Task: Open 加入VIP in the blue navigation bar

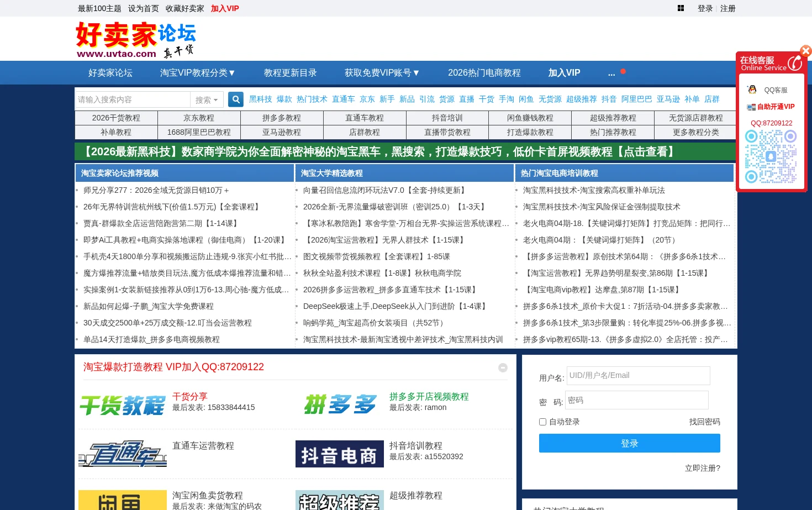Action: [564, 73]
